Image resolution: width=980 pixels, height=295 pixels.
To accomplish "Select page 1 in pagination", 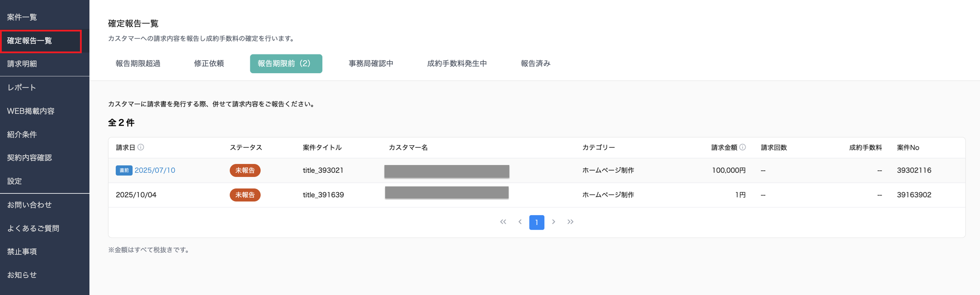I will (536, 222).
